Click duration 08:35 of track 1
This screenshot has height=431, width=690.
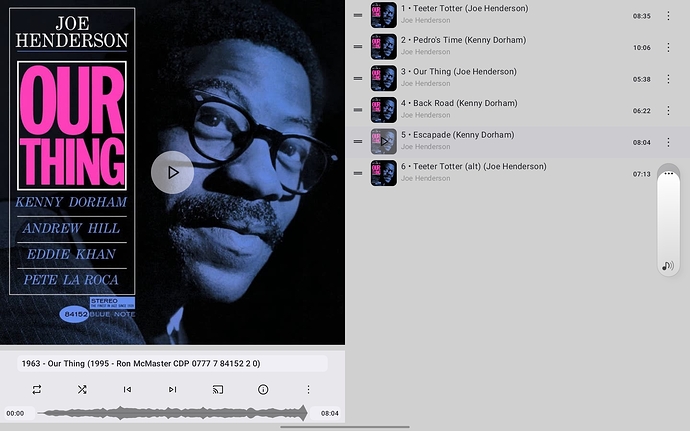[642, 16]
